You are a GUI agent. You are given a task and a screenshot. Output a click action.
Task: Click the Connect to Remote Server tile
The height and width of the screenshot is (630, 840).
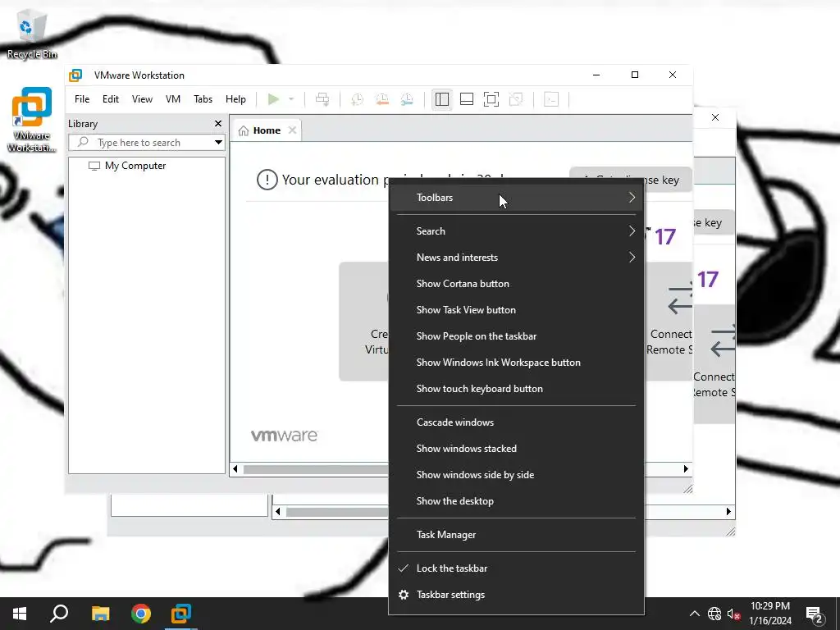(669, 322)
